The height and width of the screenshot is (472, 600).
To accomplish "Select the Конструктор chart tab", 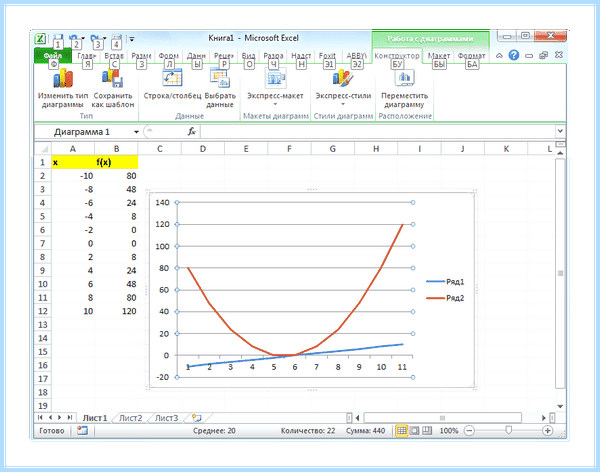I will coord(397,56).
